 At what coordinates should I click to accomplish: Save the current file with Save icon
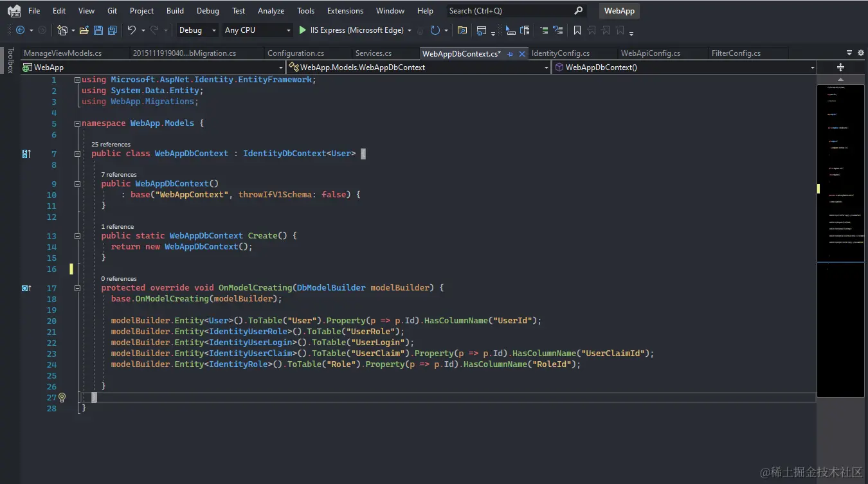(98, 30)
